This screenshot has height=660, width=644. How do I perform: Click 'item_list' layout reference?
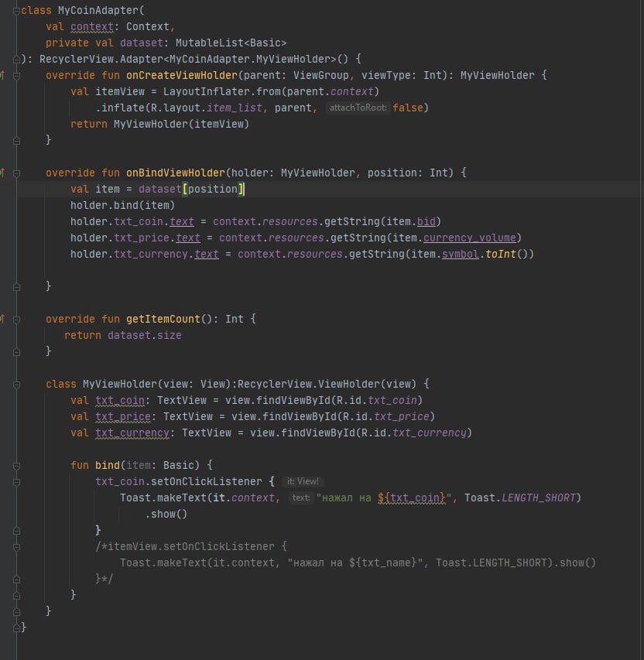click(x=235, y=108)
